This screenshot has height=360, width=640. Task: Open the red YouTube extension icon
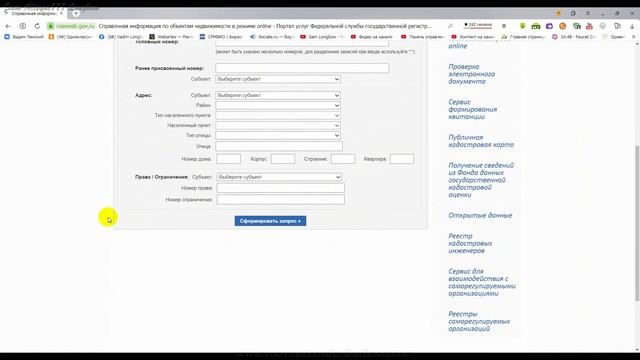(x=589, y=26)
